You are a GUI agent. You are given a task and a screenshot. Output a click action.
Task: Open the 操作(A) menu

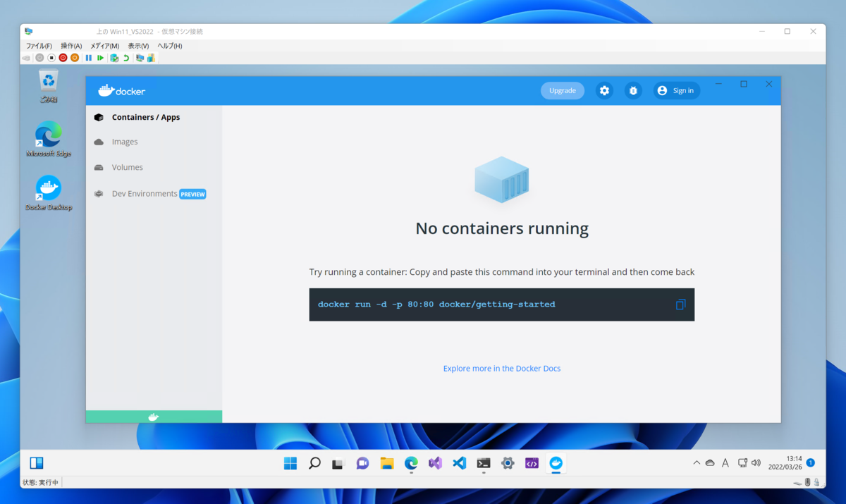click(70, 45)
